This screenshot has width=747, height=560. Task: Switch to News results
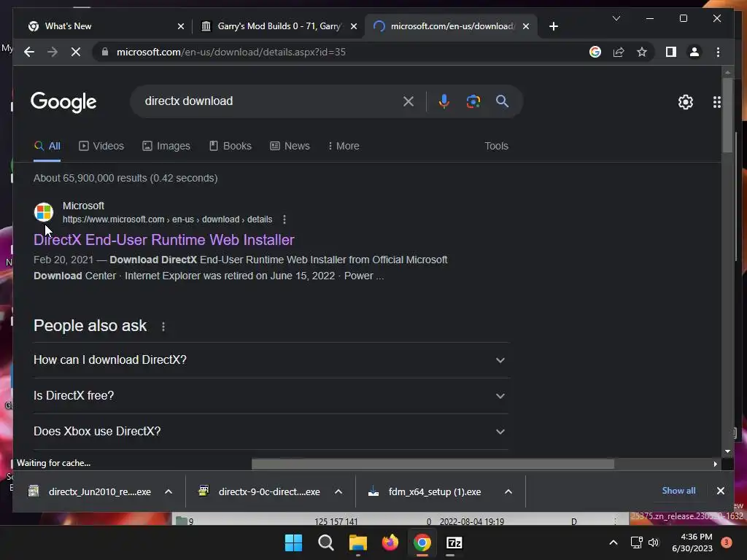[290, 146]
